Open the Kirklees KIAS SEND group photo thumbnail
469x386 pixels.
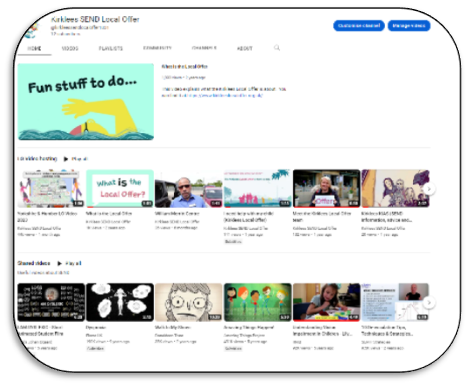point(395,189)
